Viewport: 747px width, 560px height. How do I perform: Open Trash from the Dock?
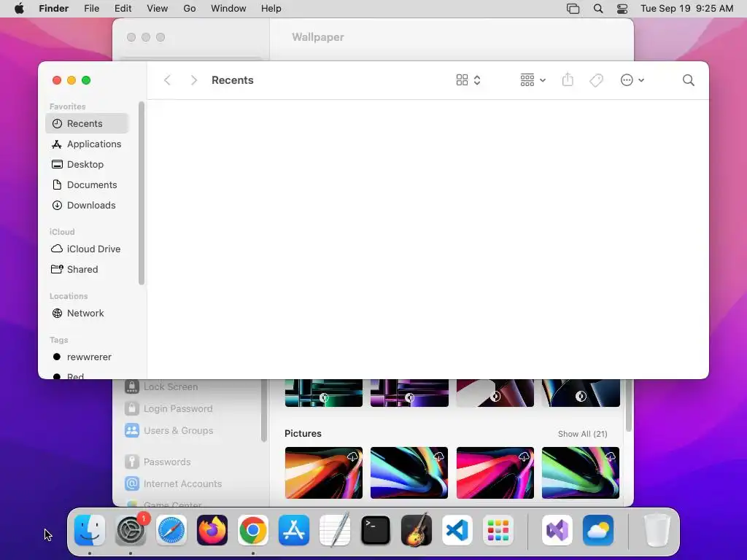(x=657, y=530)
